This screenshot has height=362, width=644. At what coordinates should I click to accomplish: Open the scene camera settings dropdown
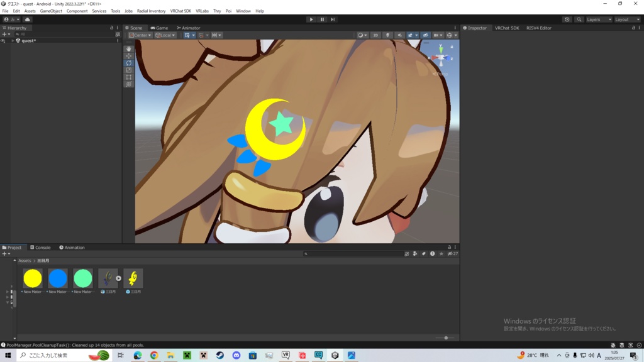[x=438, y=35]
